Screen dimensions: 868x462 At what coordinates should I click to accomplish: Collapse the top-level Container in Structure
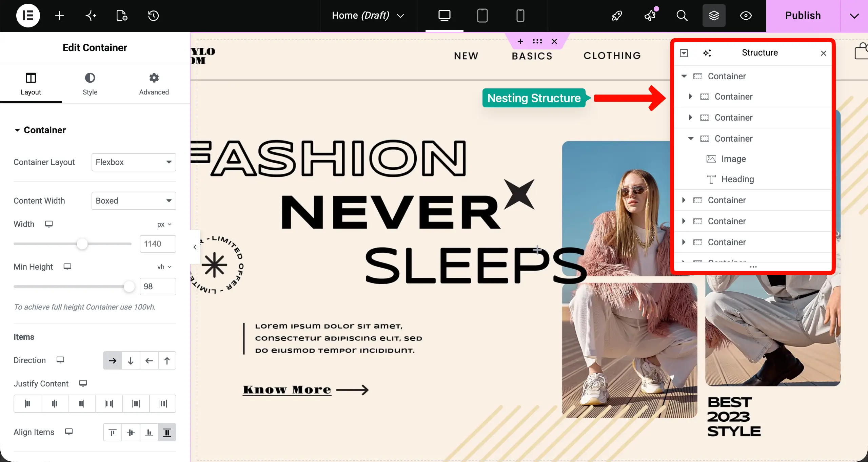tap(684, 76)
